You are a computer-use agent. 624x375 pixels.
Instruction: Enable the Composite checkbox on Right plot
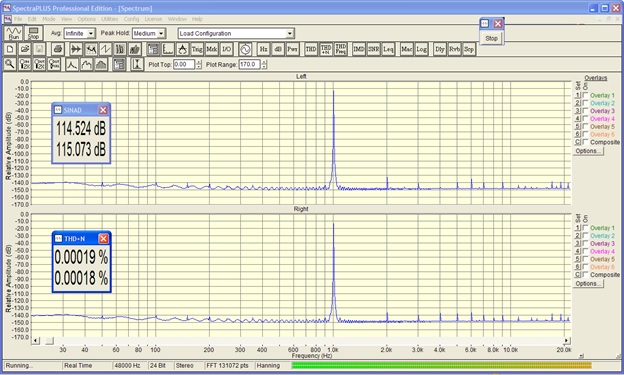[x=586, y=275]
